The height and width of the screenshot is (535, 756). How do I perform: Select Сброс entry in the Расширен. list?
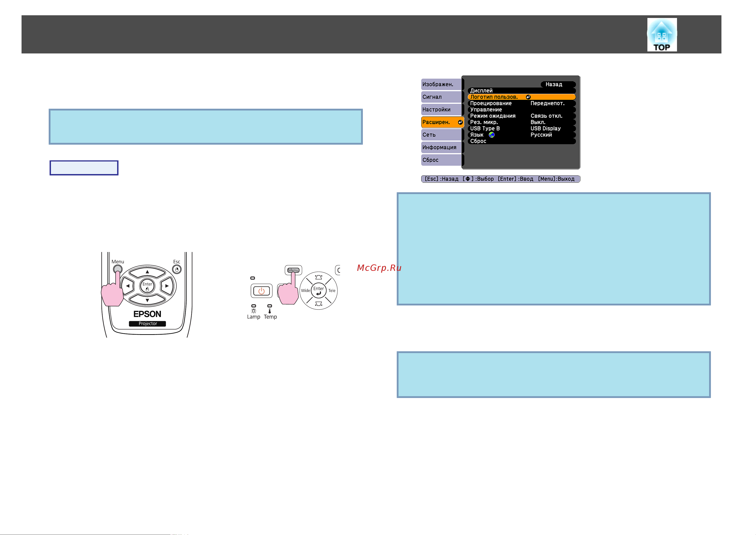click(x=522, y=141)
